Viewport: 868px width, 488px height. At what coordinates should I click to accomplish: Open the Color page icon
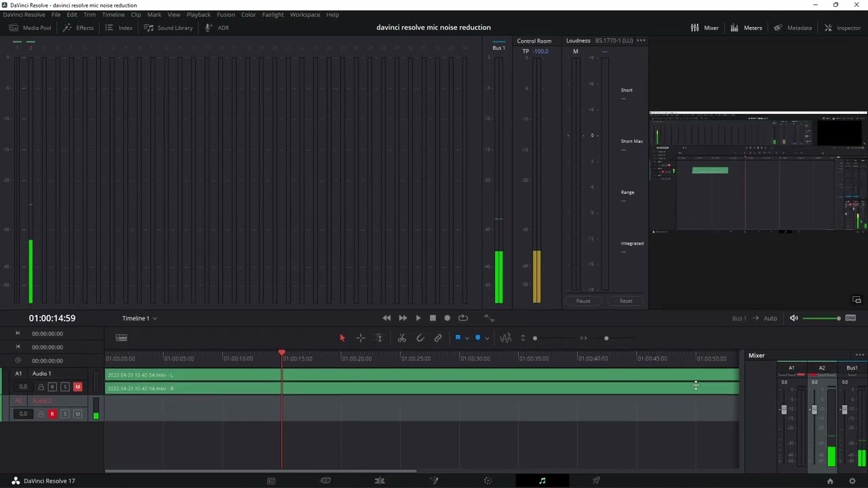click(x=488, y=481)
